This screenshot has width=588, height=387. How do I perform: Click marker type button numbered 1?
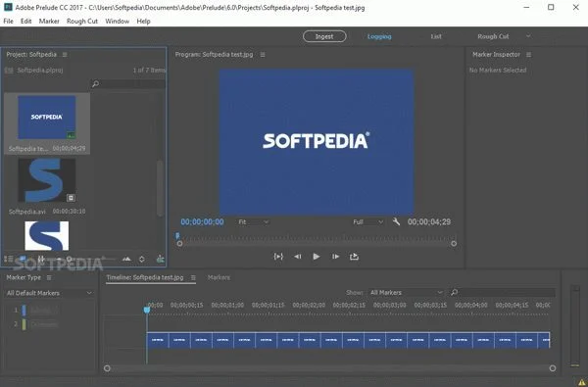44,311
